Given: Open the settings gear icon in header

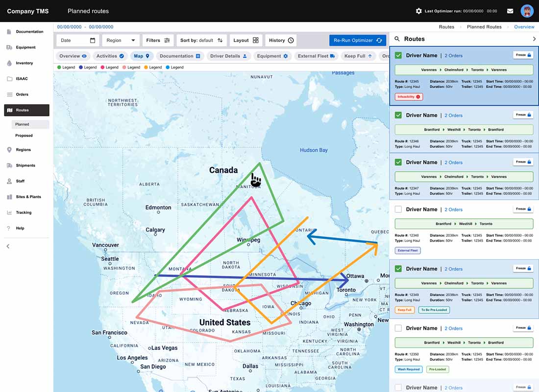Looking at the screenshot, I should tap(418, 11).
